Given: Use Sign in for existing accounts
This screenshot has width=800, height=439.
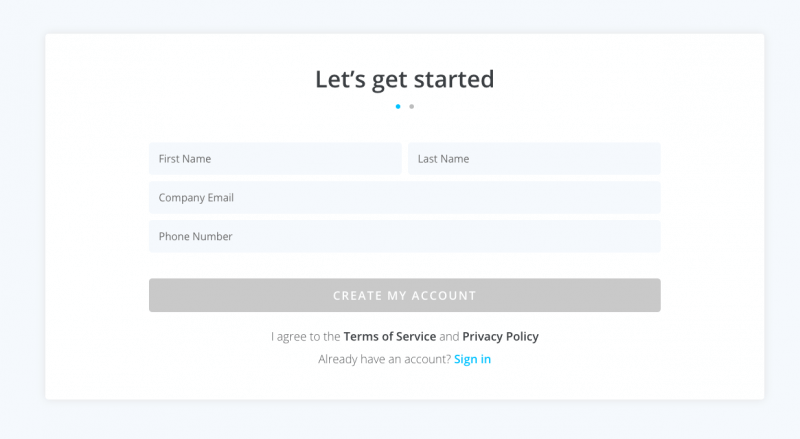Looking at the screenshot, I should click(472, 359).
